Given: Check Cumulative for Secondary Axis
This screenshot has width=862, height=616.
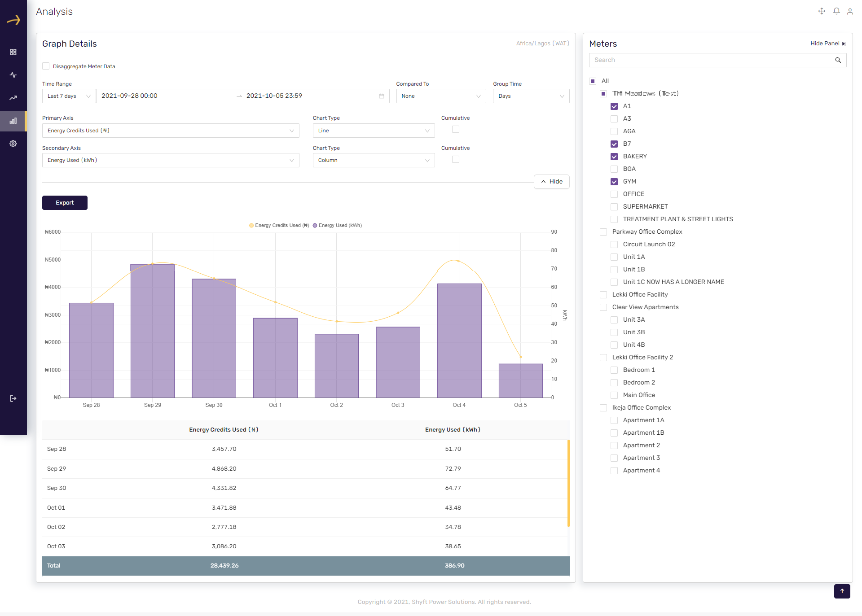Looking at the screenshot, I should (456, 160).
